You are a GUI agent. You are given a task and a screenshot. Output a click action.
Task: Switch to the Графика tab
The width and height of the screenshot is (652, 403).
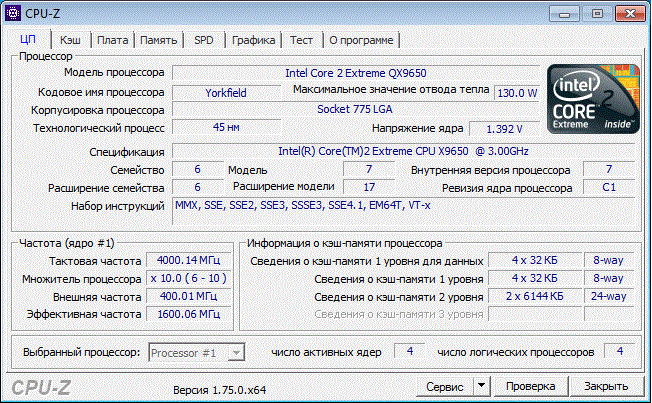tap(253, 40)
